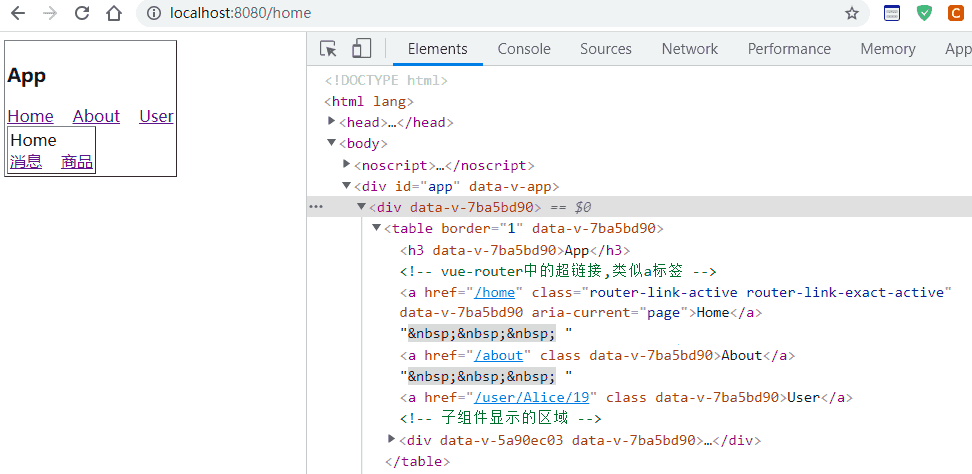Expand the head element node
Screen dimensions: 972x474
[x=332, y=122]
